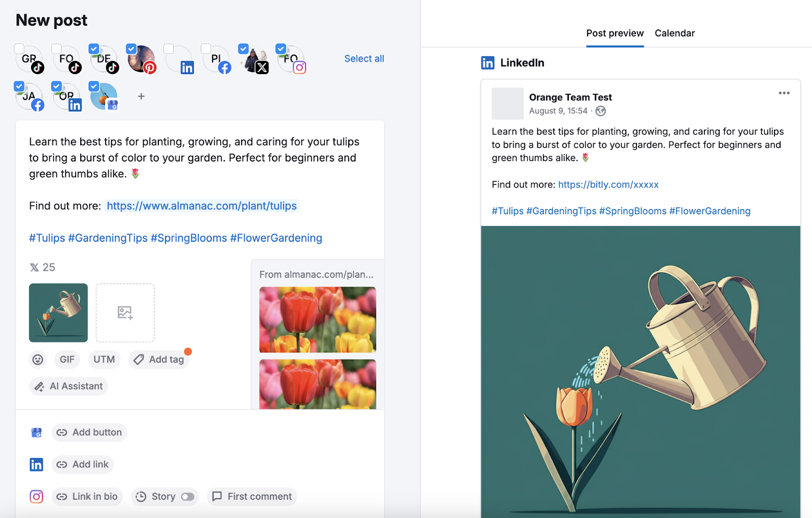Click the UTM icon button
Viewport: 812px width, 518px height.
tap(104, 360)
